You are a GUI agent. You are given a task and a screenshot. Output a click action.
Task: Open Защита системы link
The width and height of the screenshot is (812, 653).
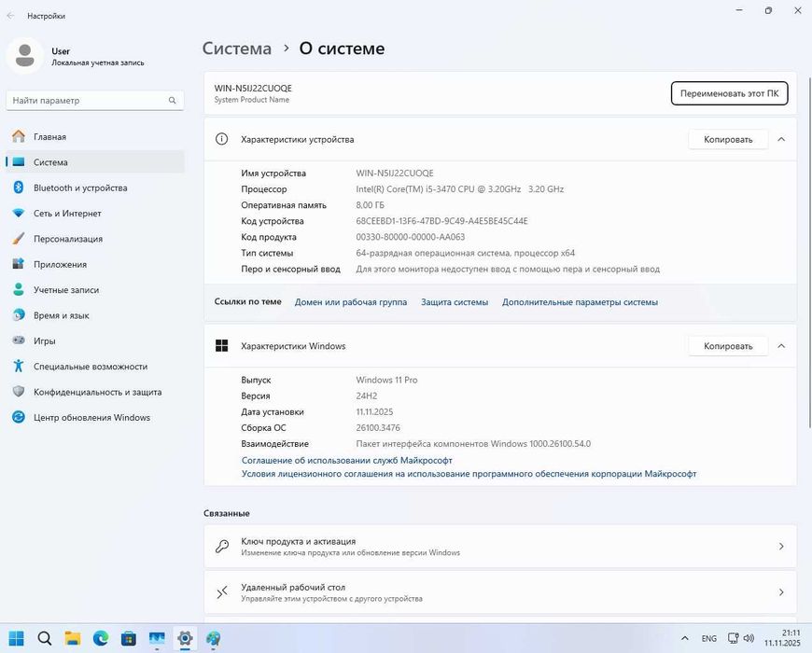[455, 302]
